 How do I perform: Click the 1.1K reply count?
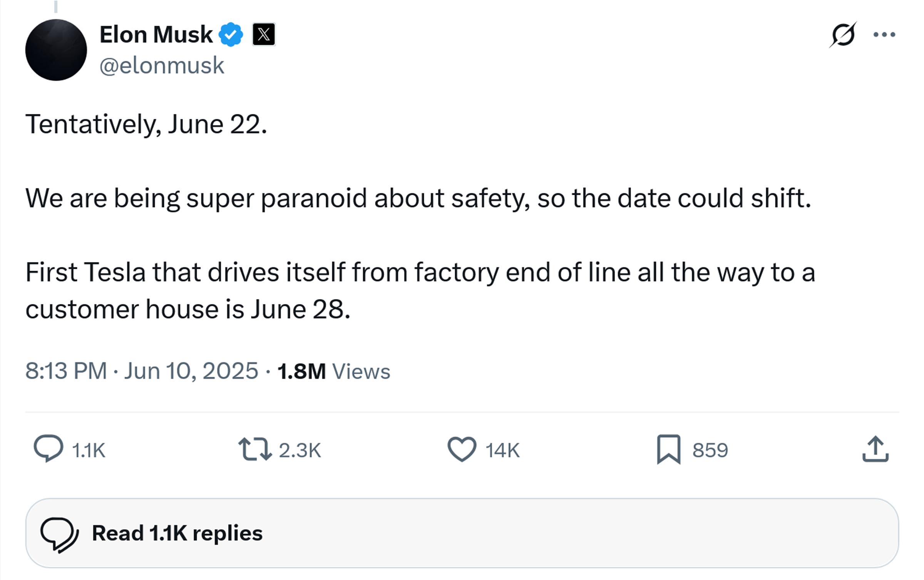coord(89,450)
